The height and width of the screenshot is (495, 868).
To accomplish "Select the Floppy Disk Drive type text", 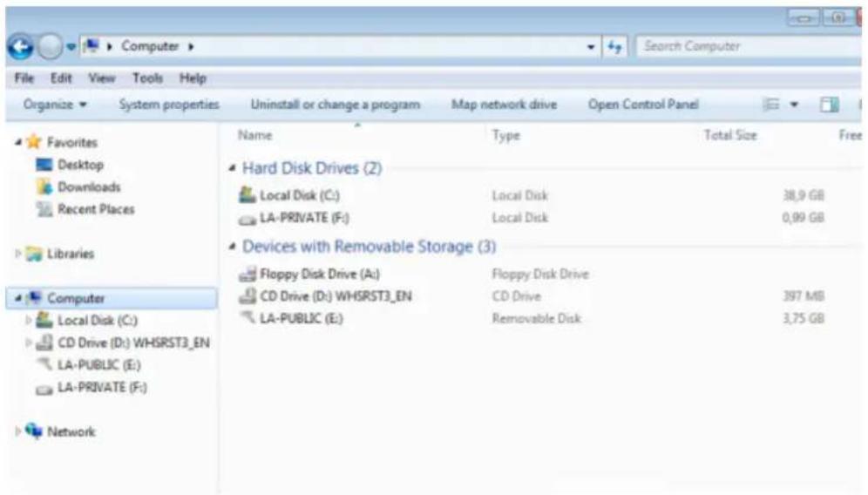I will [x=540, y=274].
